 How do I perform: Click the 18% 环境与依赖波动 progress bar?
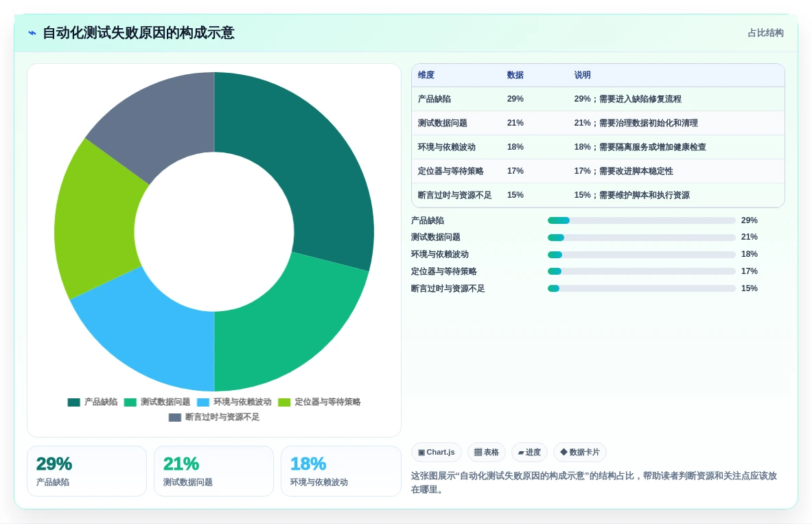642,255
